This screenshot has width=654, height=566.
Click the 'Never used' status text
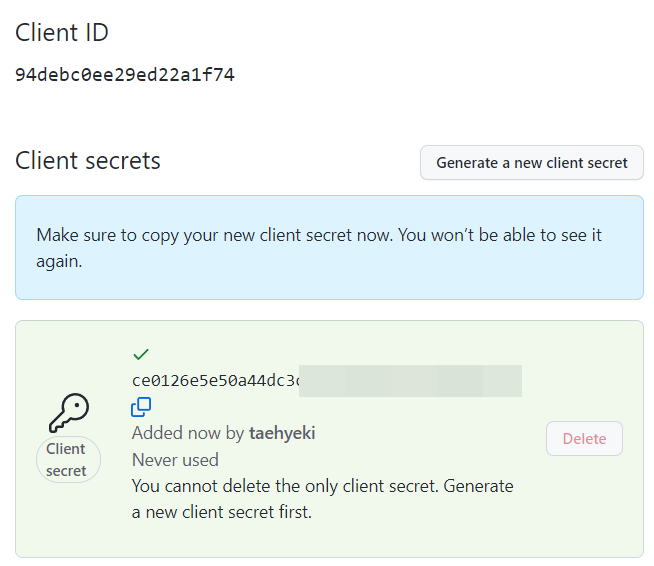[175, 460]
